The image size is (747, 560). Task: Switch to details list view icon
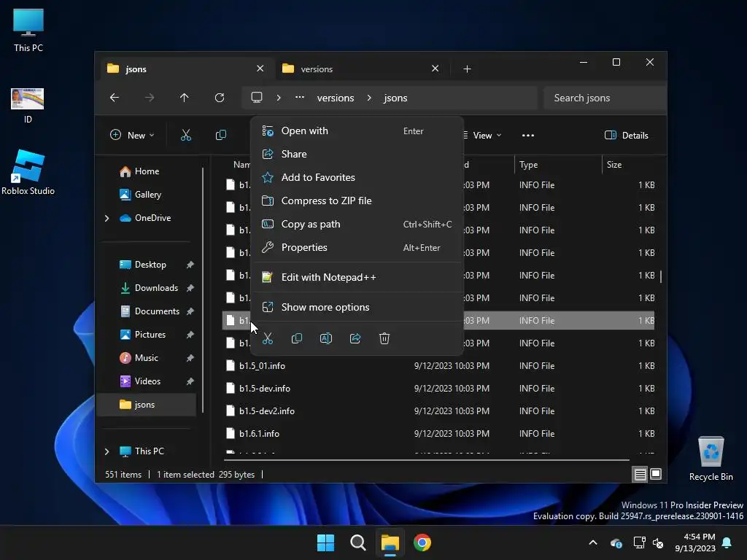640,474
